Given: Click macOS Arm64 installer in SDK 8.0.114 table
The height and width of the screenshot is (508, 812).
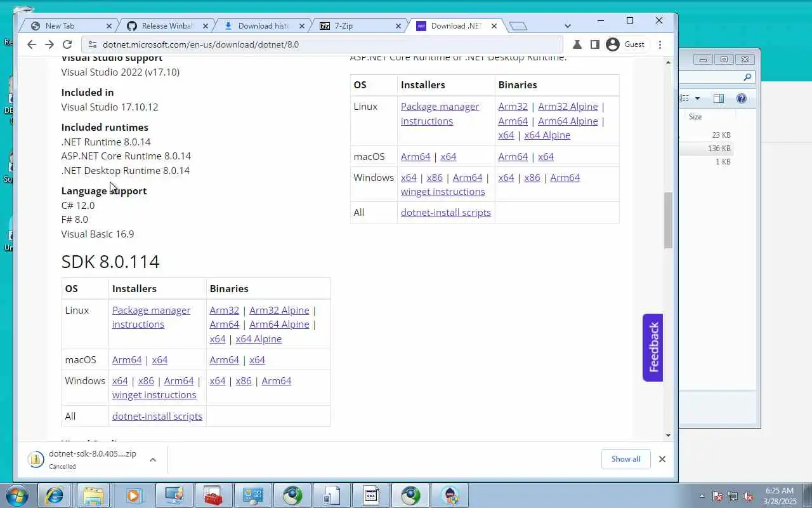Looking at the screenshot, I should tap(127, 359).
